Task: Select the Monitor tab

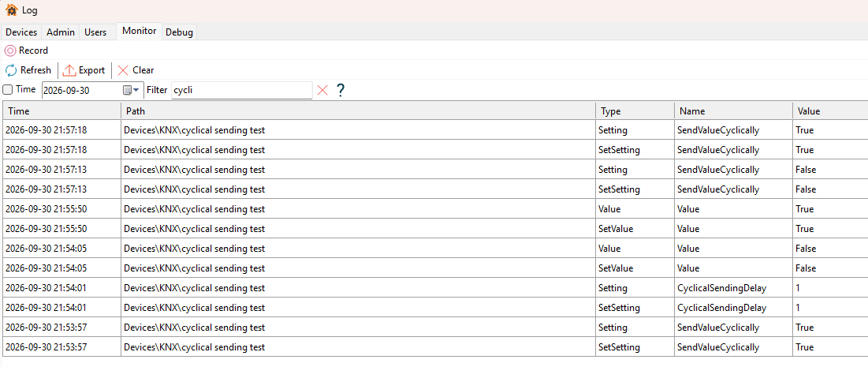Action: coord(139,31)
